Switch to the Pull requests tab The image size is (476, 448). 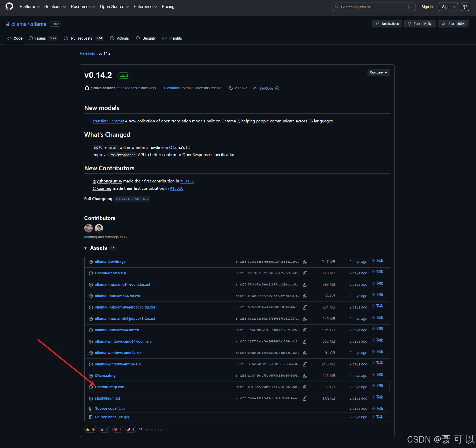coord(84,38)
